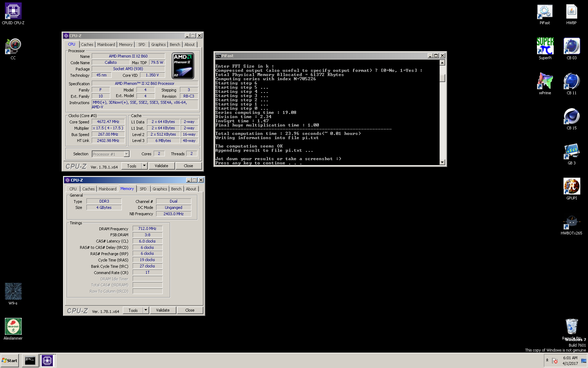The image size is (588, 368).
Task: Click the AMD Phenom II processor logo
Action: coord(183,66)
